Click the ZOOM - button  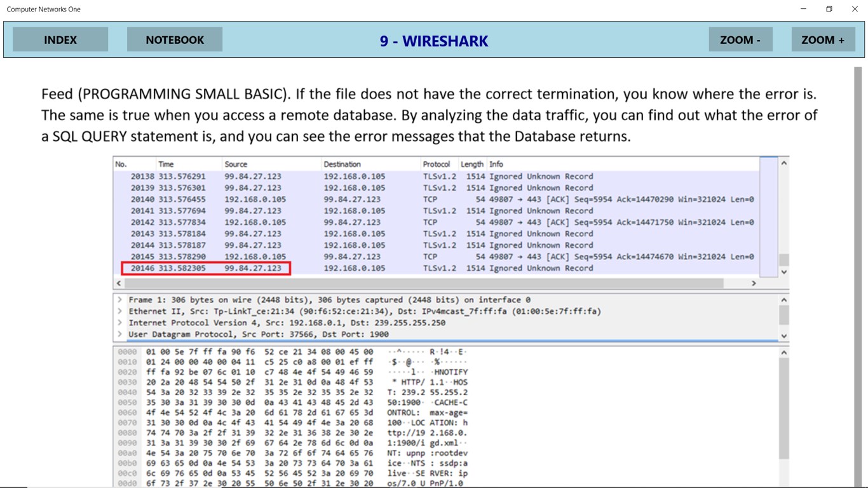[x=740, y=39]
